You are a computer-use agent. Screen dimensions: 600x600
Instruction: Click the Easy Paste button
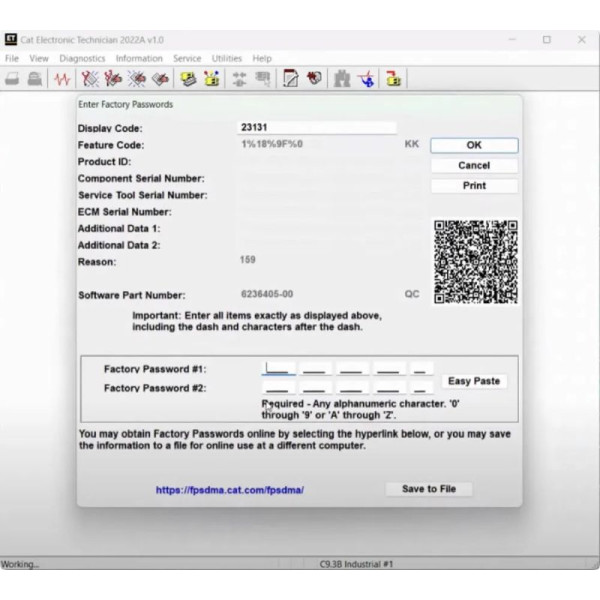(x=473, y=381)
